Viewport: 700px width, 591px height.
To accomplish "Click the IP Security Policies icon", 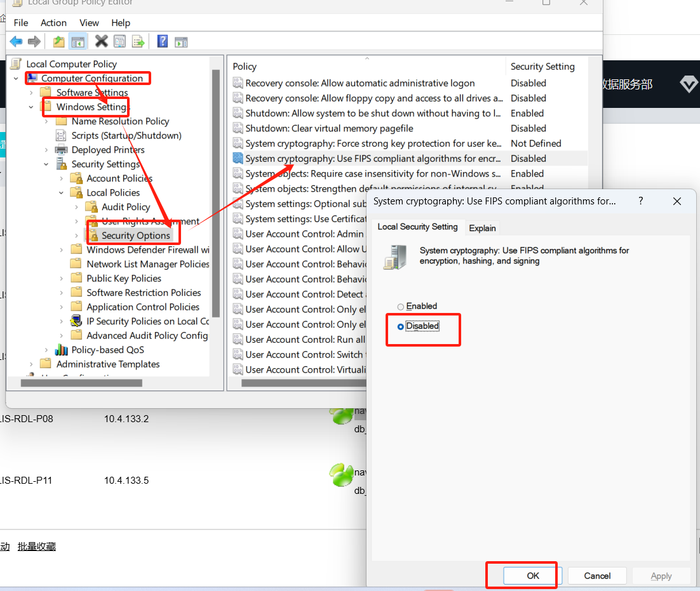I will pyautogui.click(x=76, y=321).
